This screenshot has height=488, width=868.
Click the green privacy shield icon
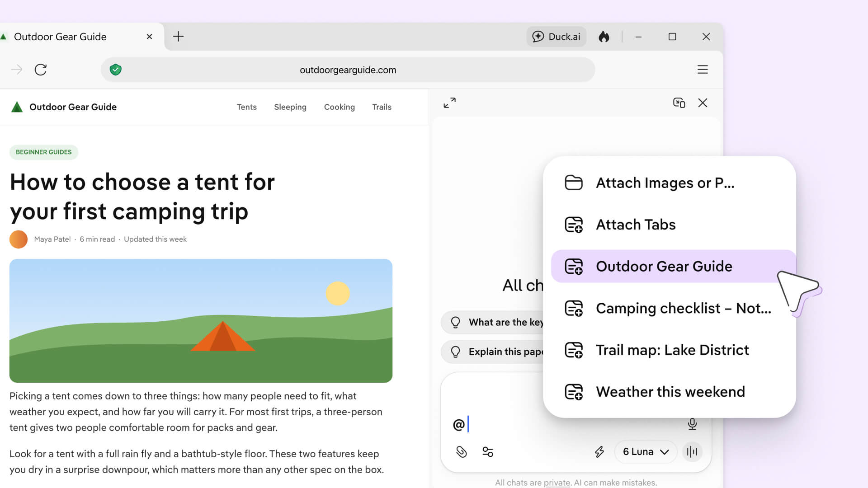[116, 70]
